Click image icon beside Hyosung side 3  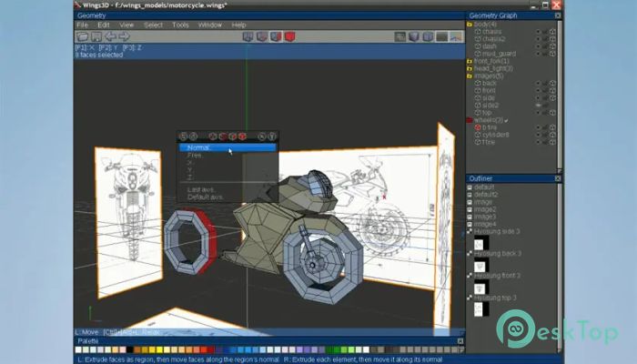470,231
